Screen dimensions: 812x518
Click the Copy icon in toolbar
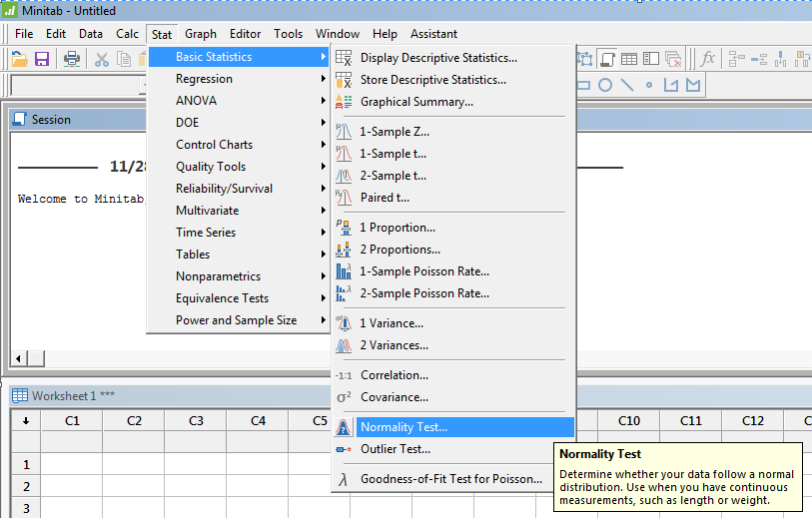coord(124,59)
